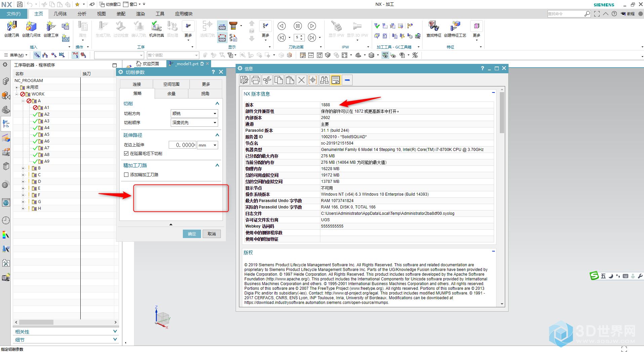Screen dimensions: 644x352
Task: Open the 欢迎页面 tab
Action: point(148,64)
